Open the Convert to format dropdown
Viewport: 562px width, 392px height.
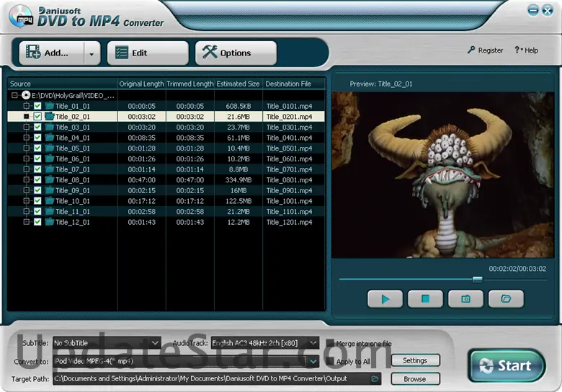click(x=186, y=361)
